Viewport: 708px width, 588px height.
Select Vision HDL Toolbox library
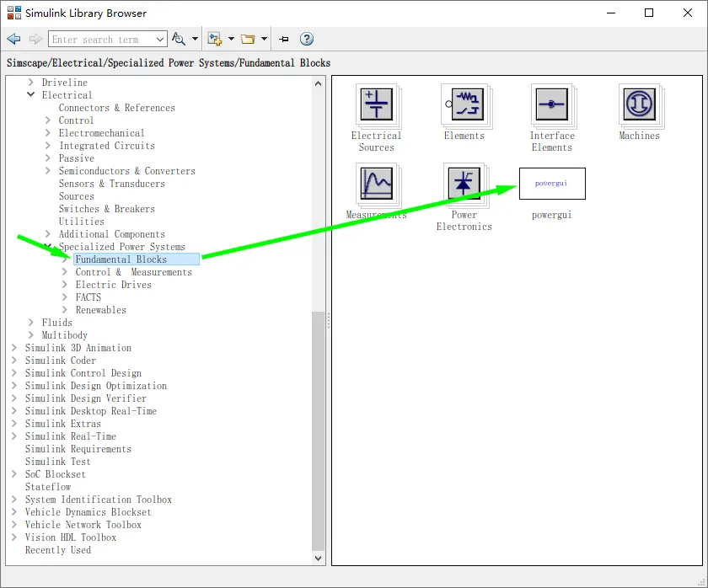click(71, 537)
